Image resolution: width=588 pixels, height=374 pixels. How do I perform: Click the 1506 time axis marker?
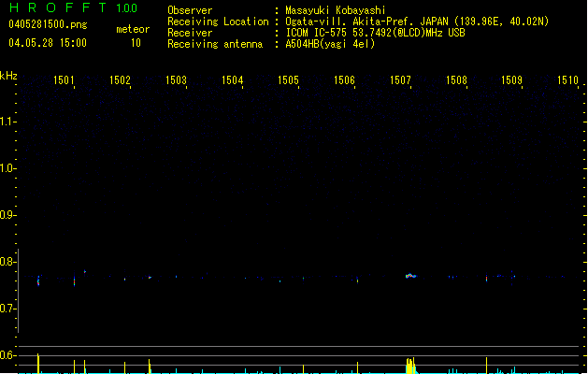coord(344,80)
